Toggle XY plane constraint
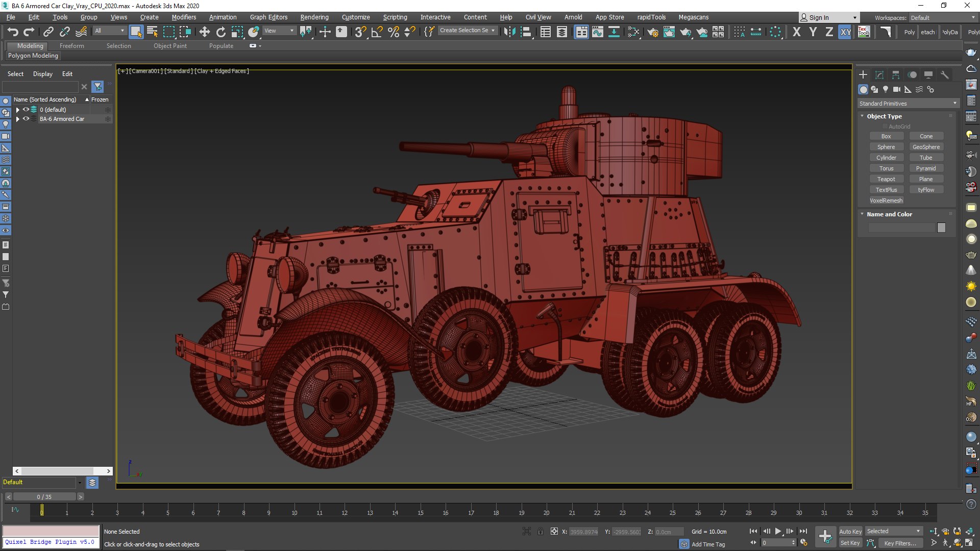The width and height of the screenshot is (980, 551). (x=846, y=32)
